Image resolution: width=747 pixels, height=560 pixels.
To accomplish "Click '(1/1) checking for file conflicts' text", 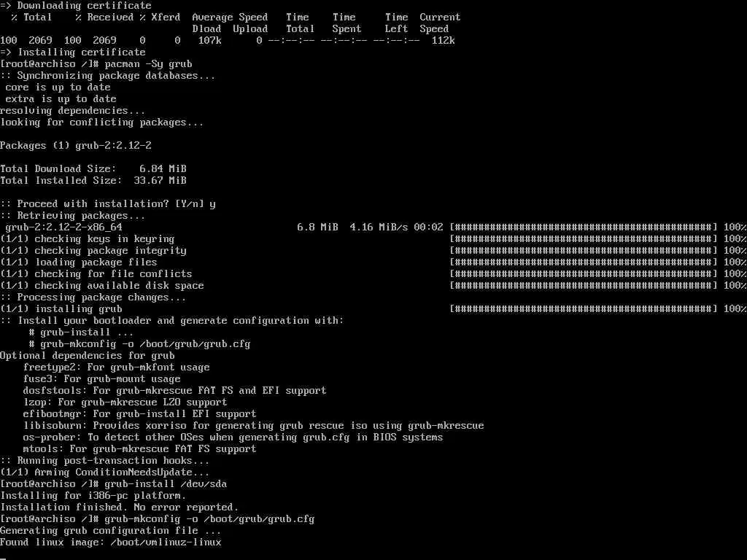I will coord(96,274).
